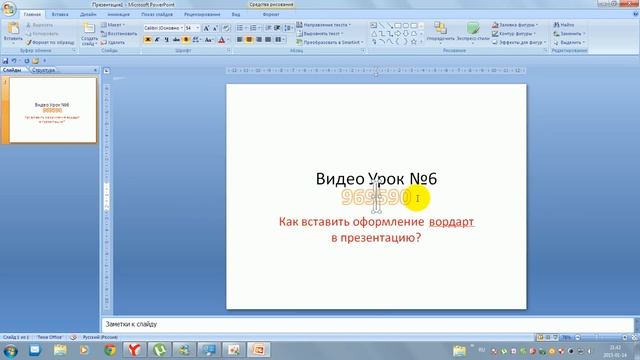Switch to the Структура (Outline) pane tab

click(x=44, y=70)
